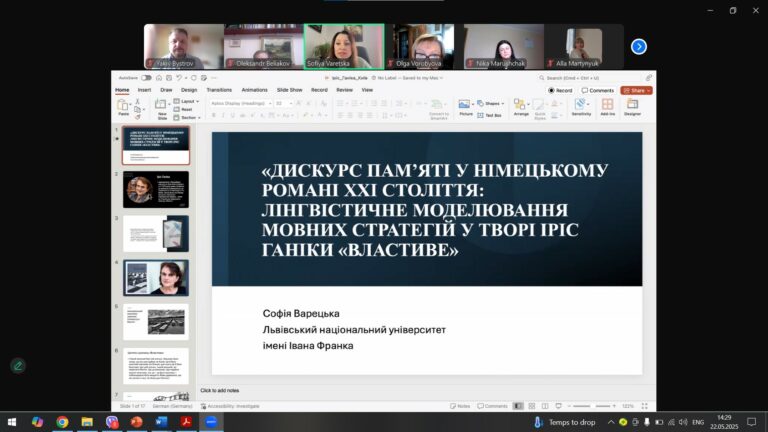The height and width of the screenshot is (432, 768).
Task: Click the Add-ins icon in ribbon
Action: coord(607,107)
